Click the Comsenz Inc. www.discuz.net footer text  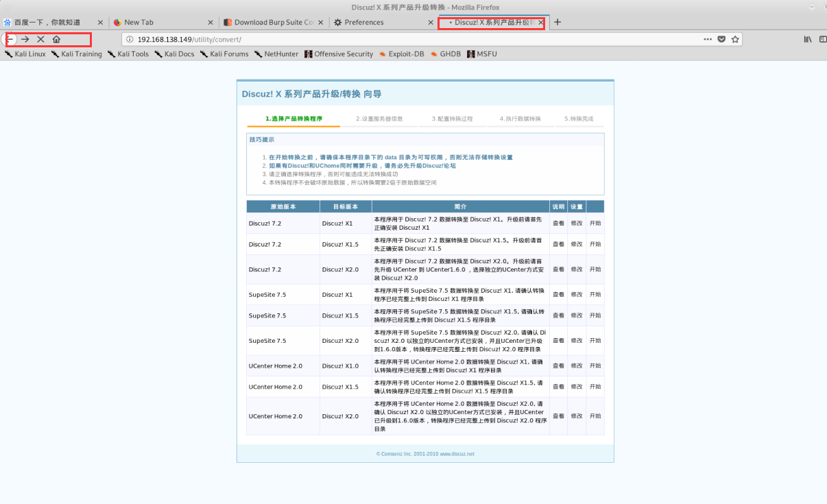click(x=425, y=454)
